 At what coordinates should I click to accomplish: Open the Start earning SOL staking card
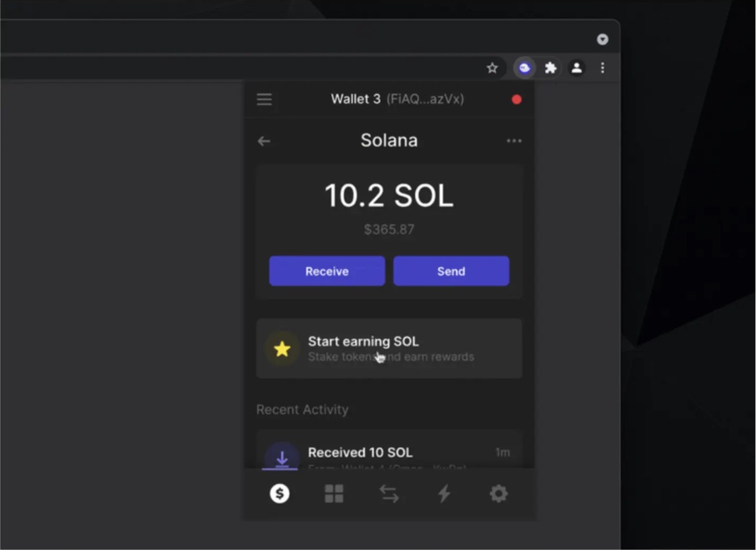(389, 349)
